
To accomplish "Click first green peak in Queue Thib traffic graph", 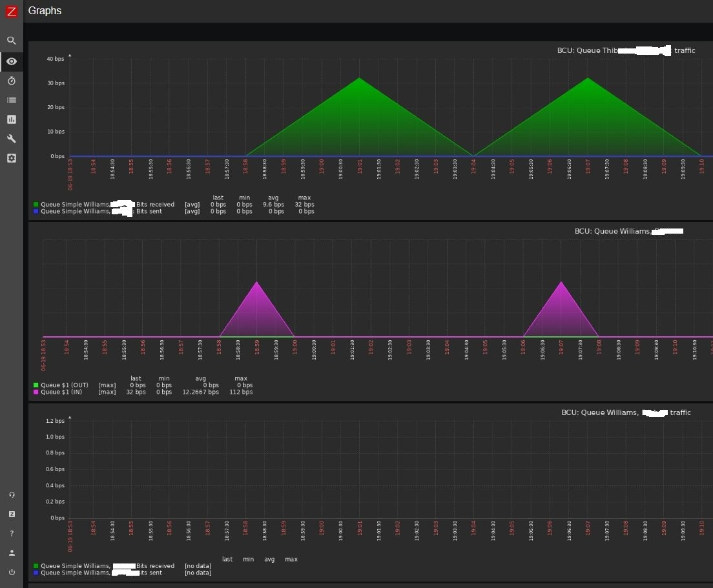I will (x=359, y=79).
